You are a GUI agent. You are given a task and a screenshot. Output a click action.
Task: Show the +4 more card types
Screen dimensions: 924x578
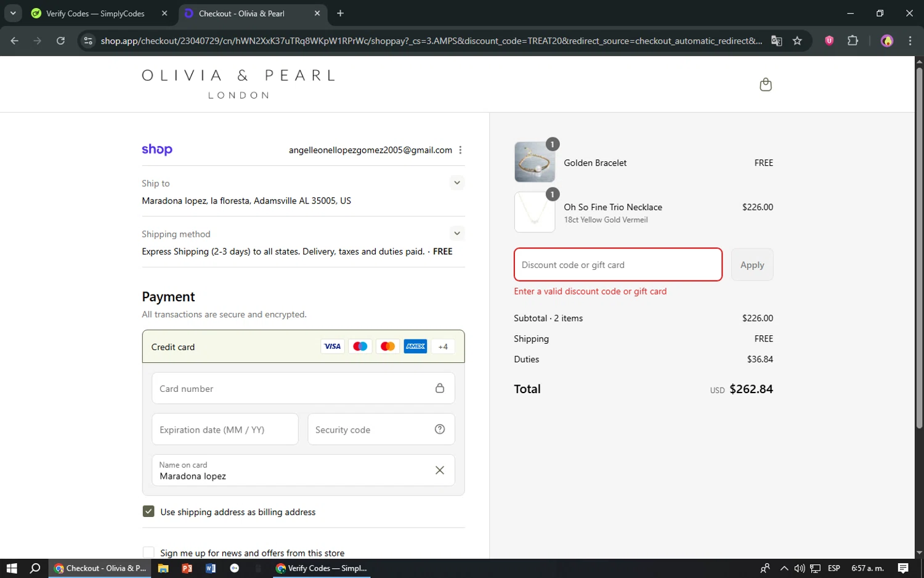click(444, 346)
